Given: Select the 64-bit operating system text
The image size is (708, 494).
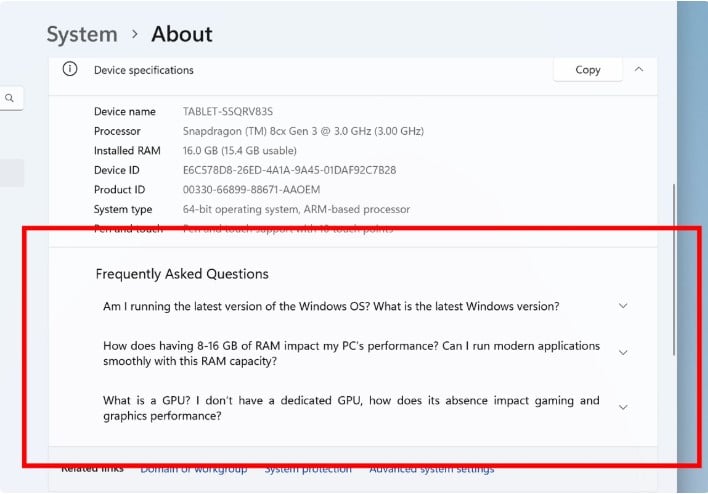Looking at the screenshot, I should click(x=296, y=209).
